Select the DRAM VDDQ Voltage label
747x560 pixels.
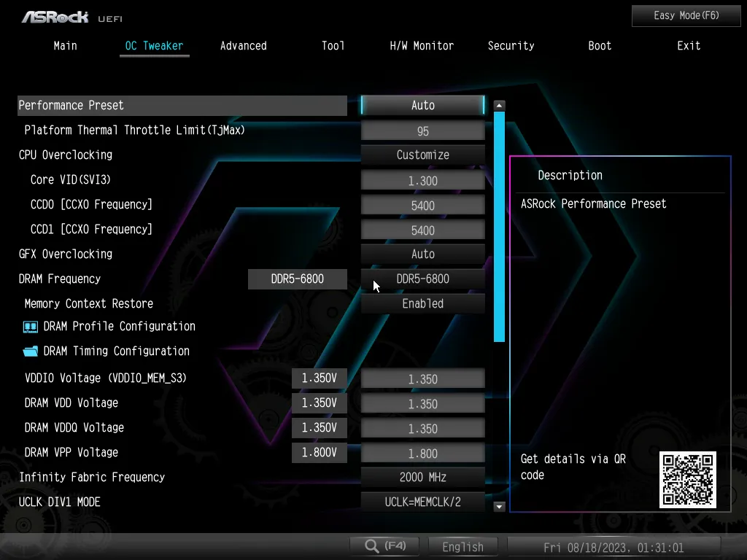(74, 427)
